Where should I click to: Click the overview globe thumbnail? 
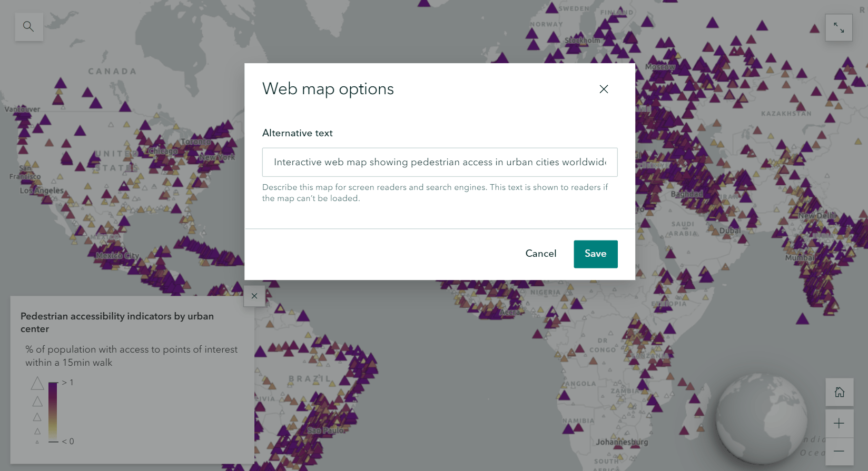(x=761, y=418)
